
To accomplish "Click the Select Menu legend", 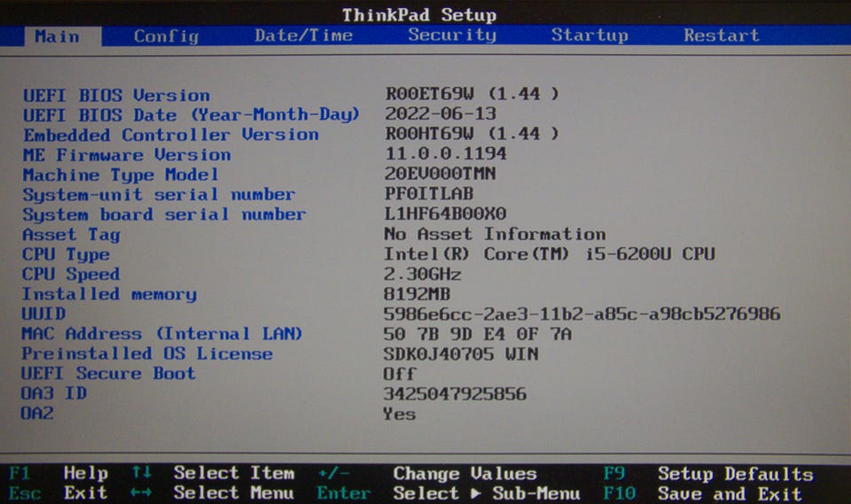I will point(234,492).
